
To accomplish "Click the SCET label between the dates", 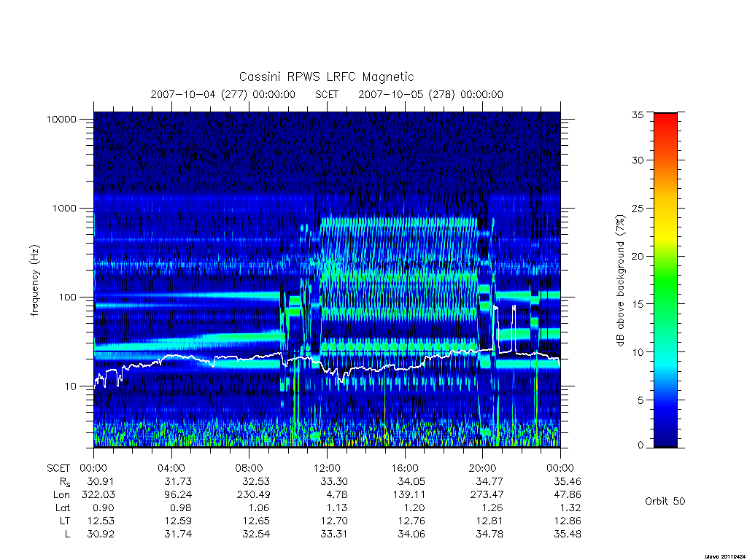I will click(327, 94).
